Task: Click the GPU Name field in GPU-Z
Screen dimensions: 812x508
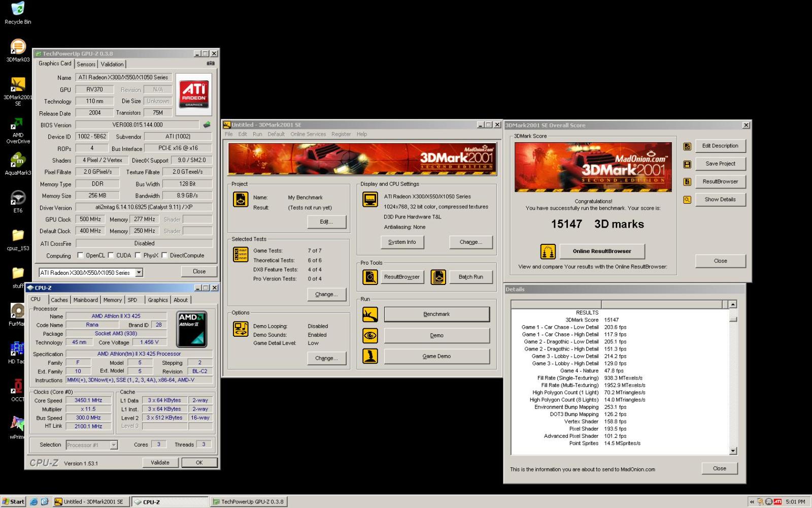Action: tap(124, 77)
